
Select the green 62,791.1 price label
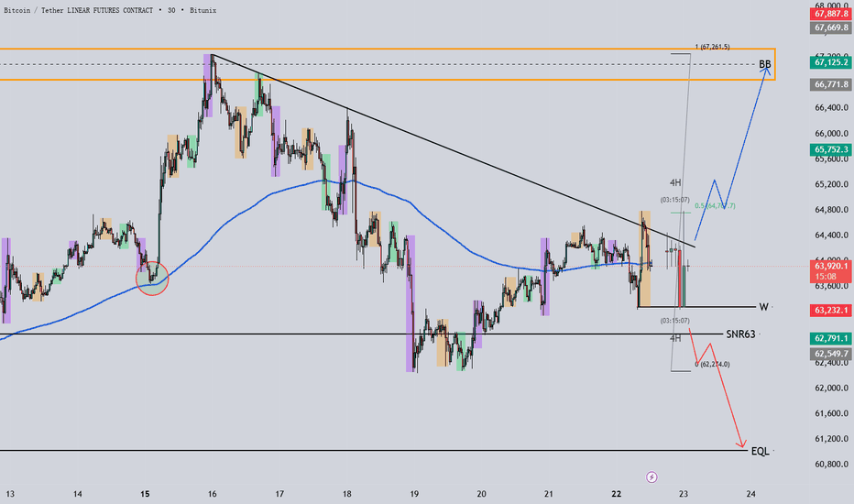coord(830,338)
